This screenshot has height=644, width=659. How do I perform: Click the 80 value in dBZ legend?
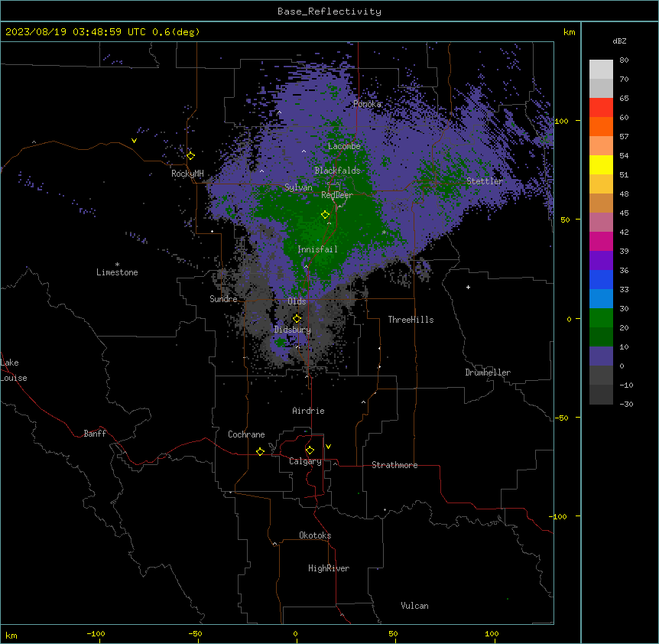tap(624, 60)
